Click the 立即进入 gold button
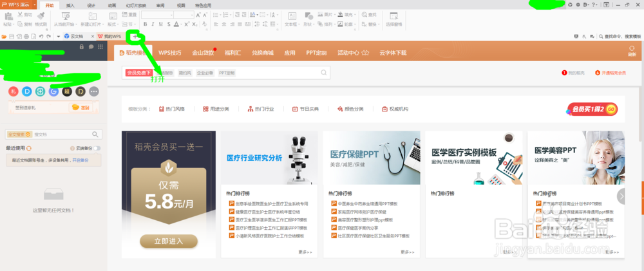Image resolution: width=644 pixels, height=271 pixels. 168,241
